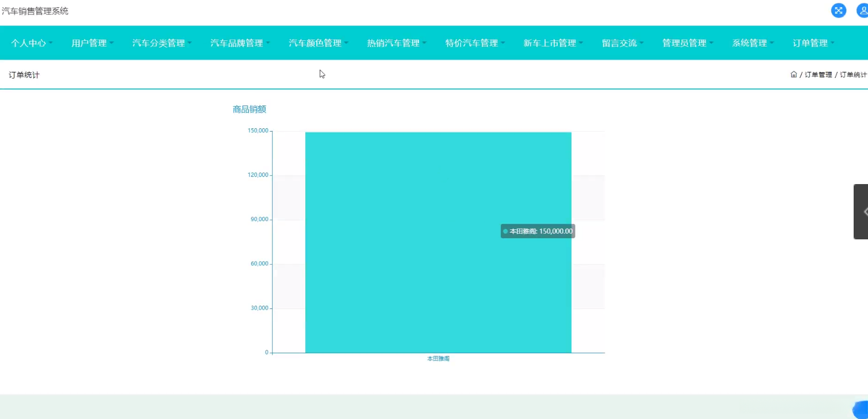Open the 汽车品牌管理 menu
868x419 pixels.
coord(240,43)
